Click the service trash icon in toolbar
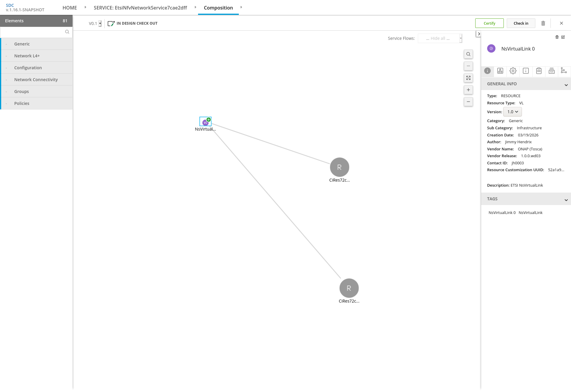This screenshot has width=571, height=392. [543, 23]
